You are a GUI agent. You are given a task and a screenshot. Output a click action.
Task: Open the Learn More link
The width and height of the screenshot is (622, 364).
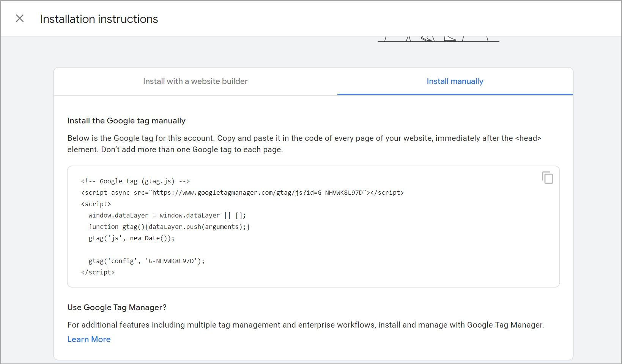point(89,339)
